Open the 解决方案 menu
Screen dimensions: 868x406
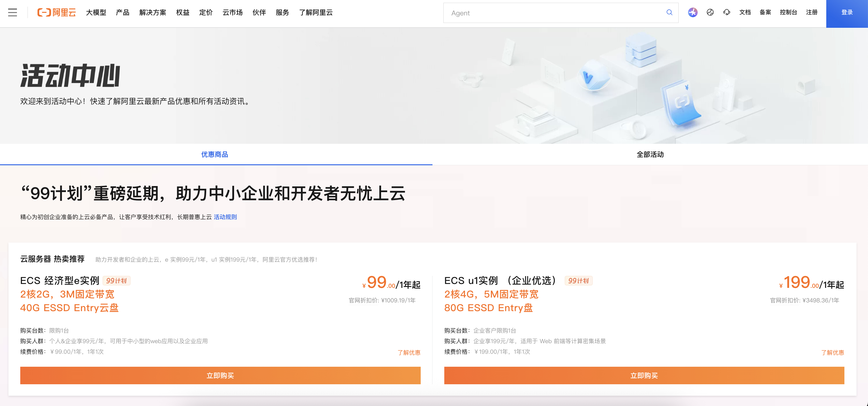pos(152,12)
